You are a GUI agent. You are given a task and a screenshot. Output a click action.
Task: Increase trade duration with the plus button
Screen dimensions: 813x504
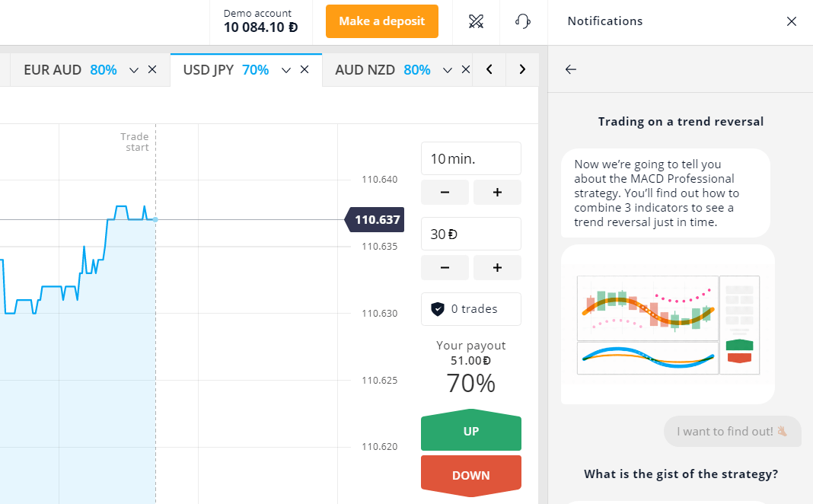[497, 192]
